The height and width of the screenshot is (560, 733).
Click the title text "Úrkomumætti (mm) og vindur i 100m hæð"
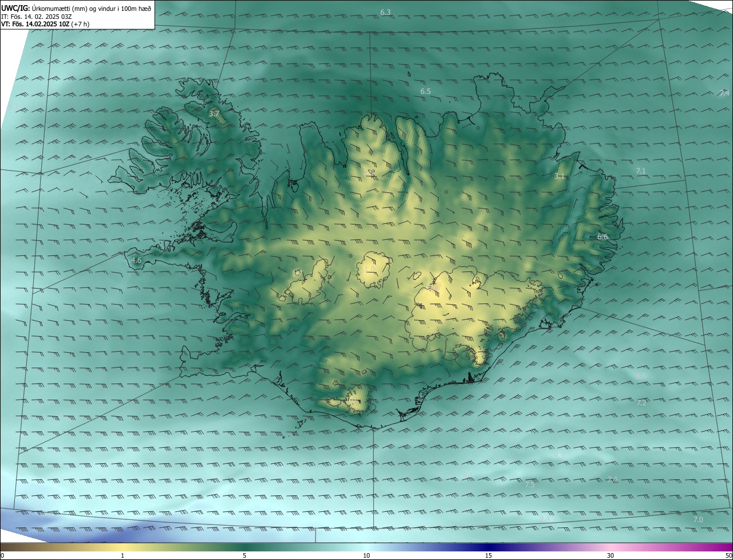92,9
